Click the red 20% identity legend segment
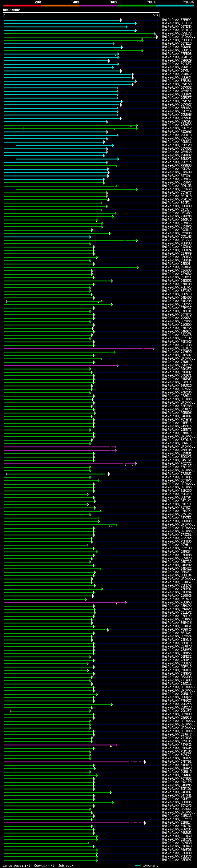The height and width of the screenshot is (868, 197). (22, 6)
